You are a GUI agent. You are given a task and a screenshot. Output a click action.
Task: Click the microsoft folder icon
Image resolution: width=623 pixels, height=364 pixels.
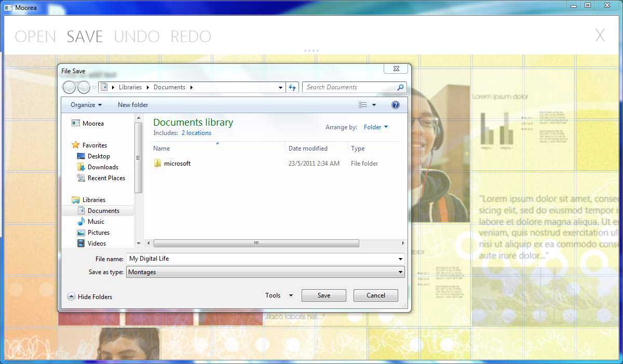pyautogui.click(x=158, y=164)
